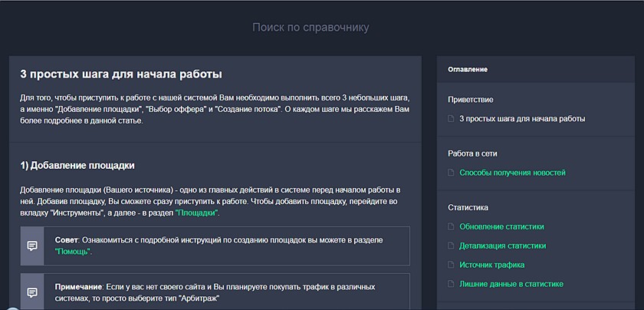This screenshot has width=644, height=310.
Task: Open 'Лишние данные в статистике' entry
Action: click(511, 284)
